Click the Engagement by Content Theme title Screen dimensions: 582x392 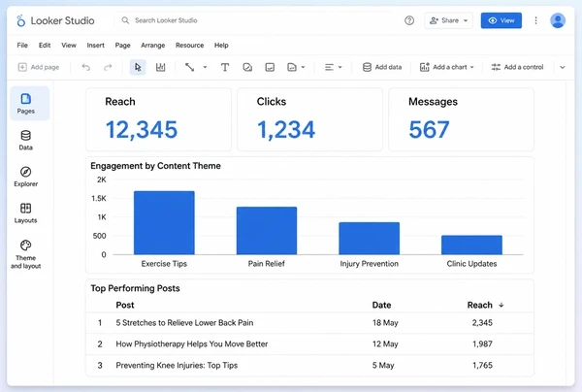(155, 166)
